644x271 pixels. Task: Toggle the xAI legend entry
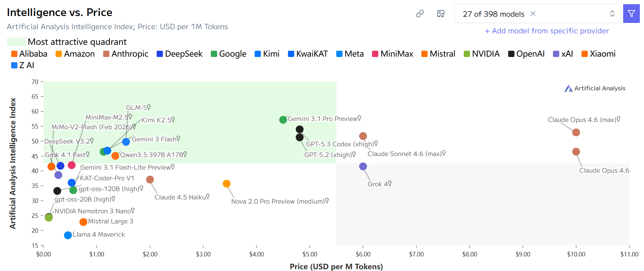pyautogui.click(x=563, y=54)
